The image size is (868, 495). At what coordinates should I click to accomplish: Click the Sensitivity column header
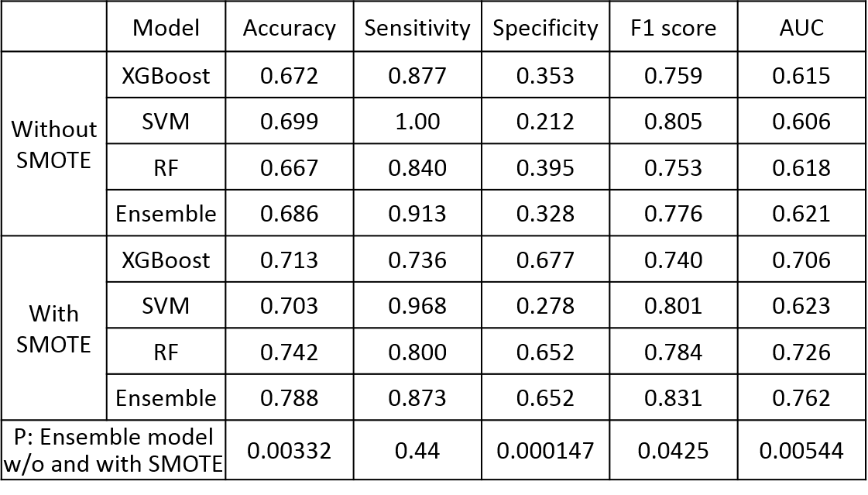(x=417, y=29)
